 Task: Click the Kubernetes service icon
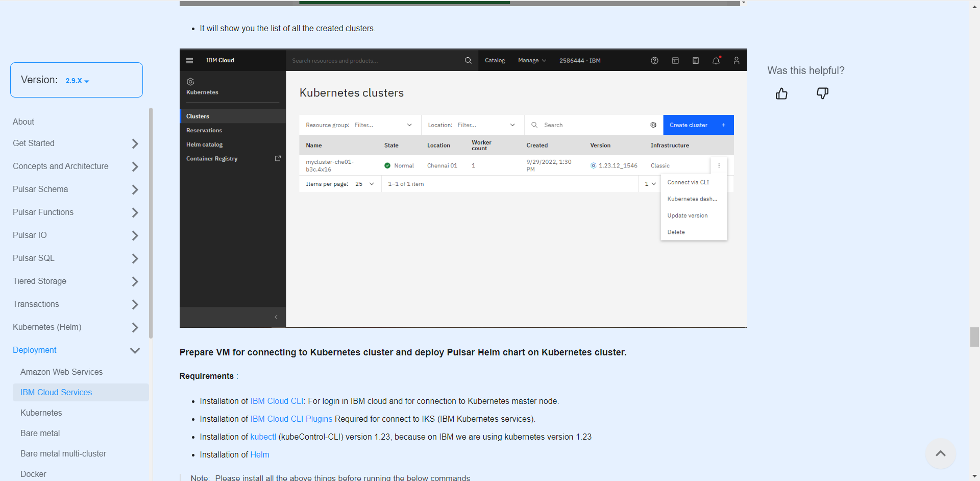[190, 82]
